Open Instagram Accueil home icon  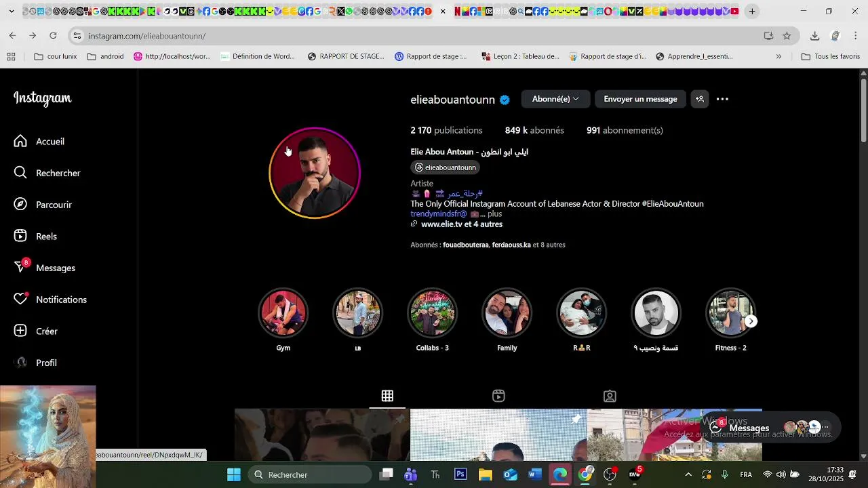[21, 141]
